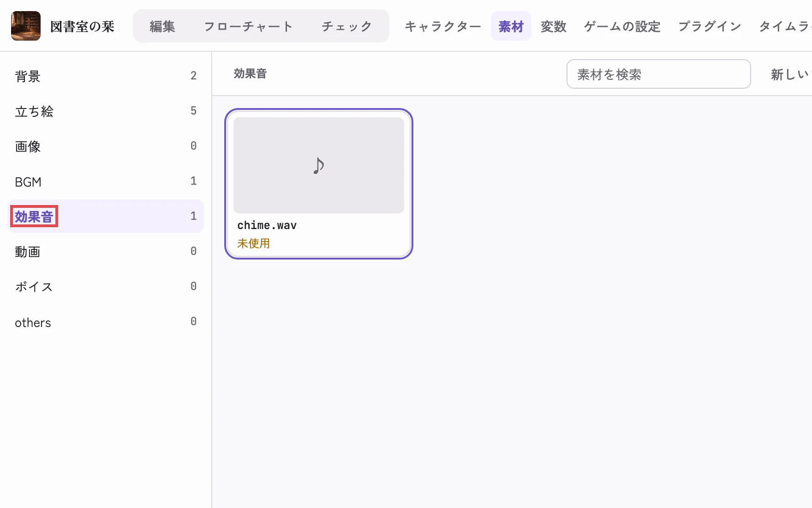
Task: Open the キャラクター section
Action: pyautogui.click(x=443, y=26)
